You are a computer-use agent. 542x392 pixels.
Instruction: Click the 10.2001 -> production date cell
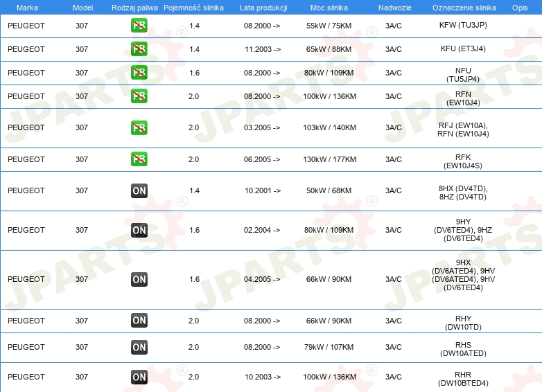tap(263, 190)
